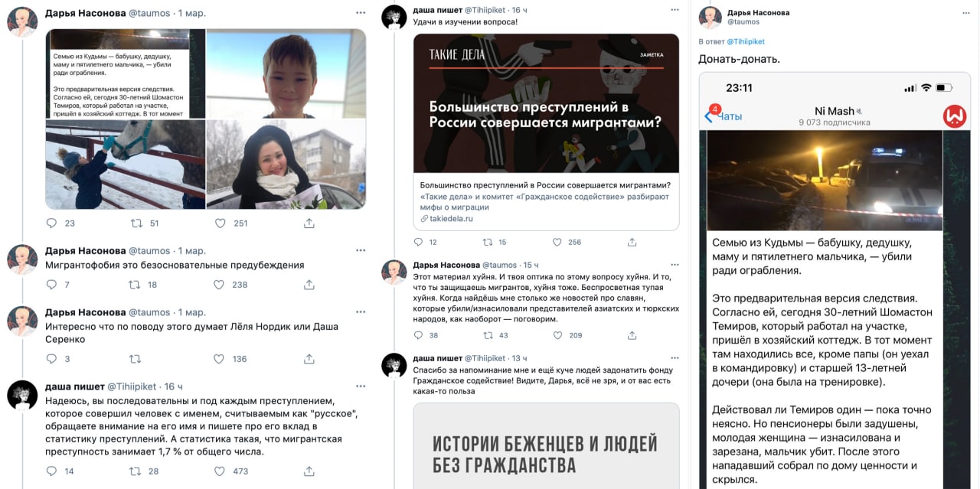Open the Ni Mash channel title
The width and height of the screenshot is (980, 489).
(834, 111)
